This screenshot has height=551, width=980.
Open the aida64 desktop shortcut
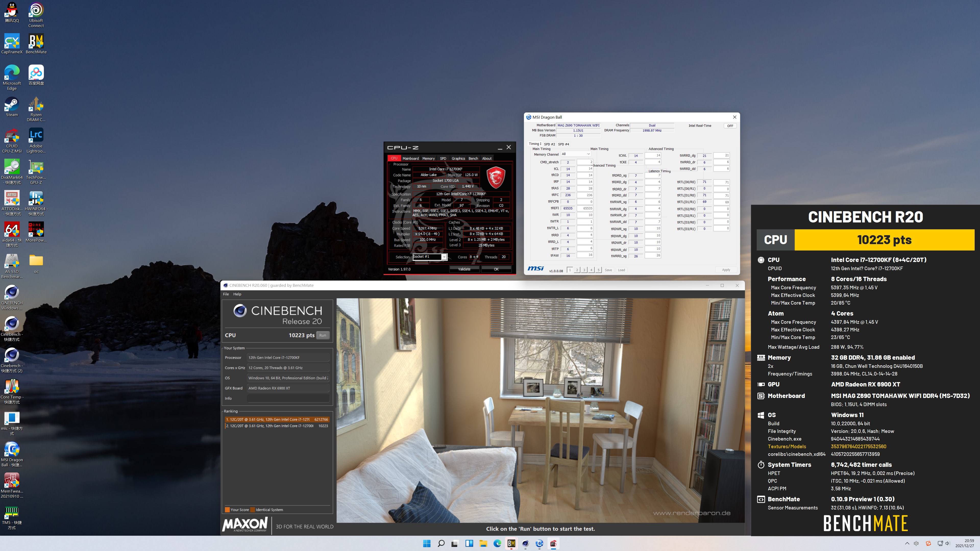coord(12,235)
